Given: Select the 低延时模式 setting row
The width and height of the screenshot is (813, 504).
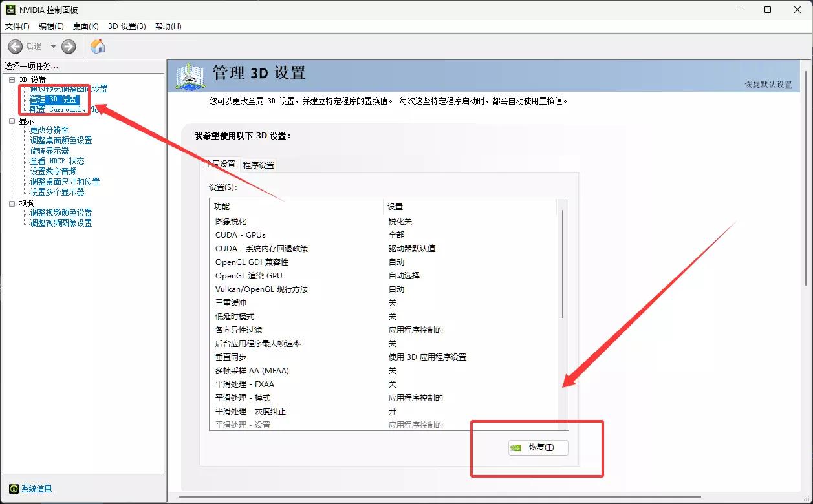Looking at the screenshot, I should point(383,317).
